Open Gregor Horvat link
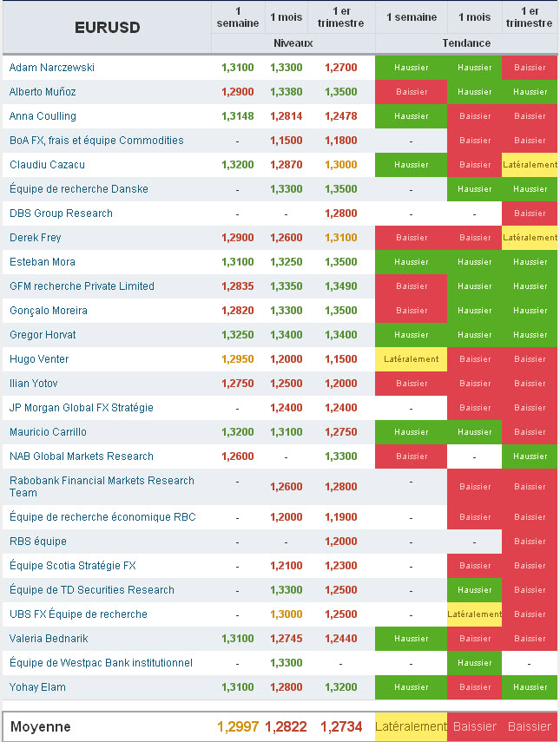The height and width of the screenshot is (742, 560). pyautogui.click(x=43, y=335)
